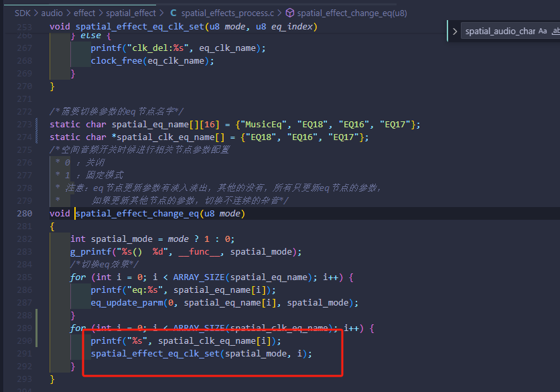This screenshot has width=560, height=392.
Task: Click line number 290 in the gutter
Action: [x=25, y=341]
